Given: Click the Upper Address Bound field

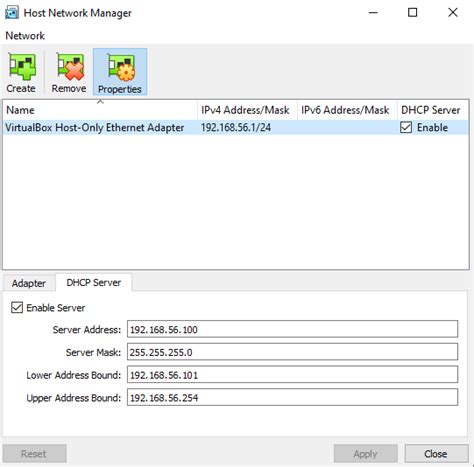Looking at the screenshot, I should pyautogui.click(x=292, y=397).
